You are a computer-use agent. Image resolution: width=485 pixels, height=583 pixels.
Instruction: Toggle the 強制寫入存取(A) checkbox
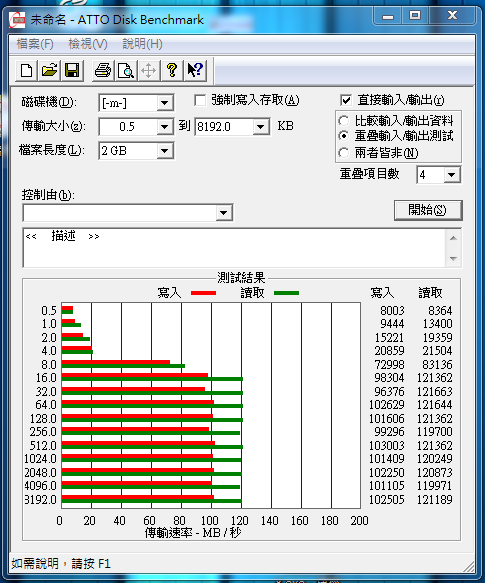pos(200,100)
